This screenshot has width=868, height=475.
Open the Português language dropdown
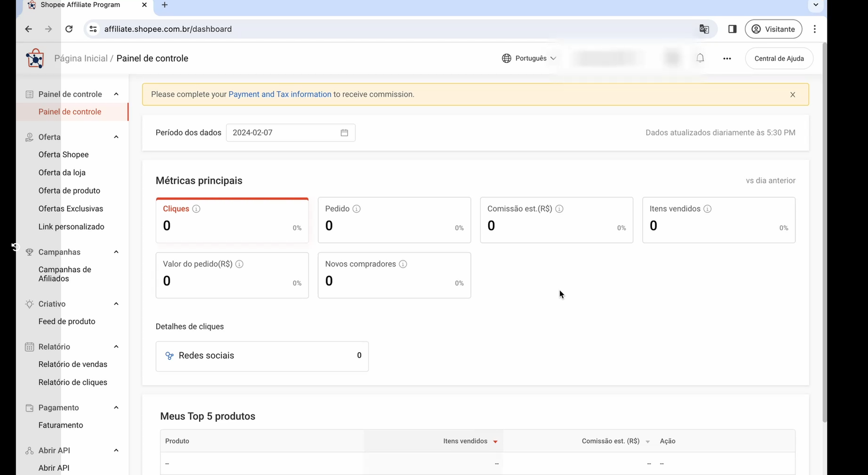pyautogui.click(x=529, y=58)
